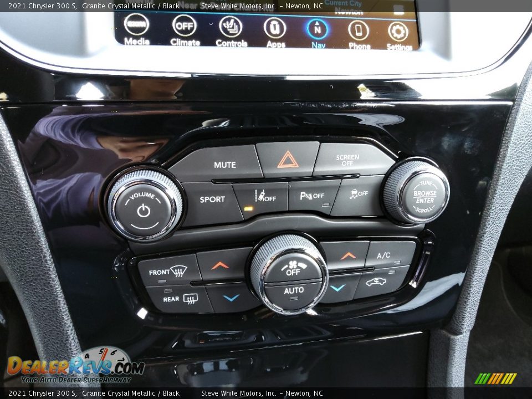This screenshot has width=532, height=399.
Task: Open the Settings gear tab
Action: 398,36
